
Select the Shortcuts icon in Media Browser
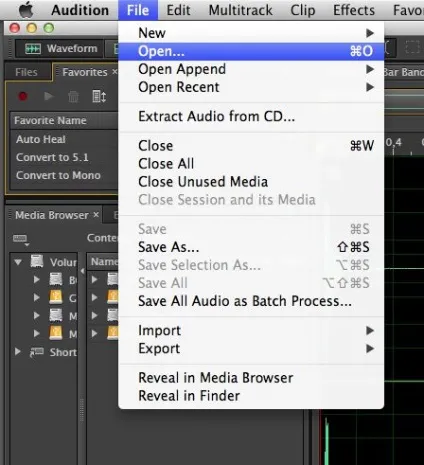coord(37,352)
